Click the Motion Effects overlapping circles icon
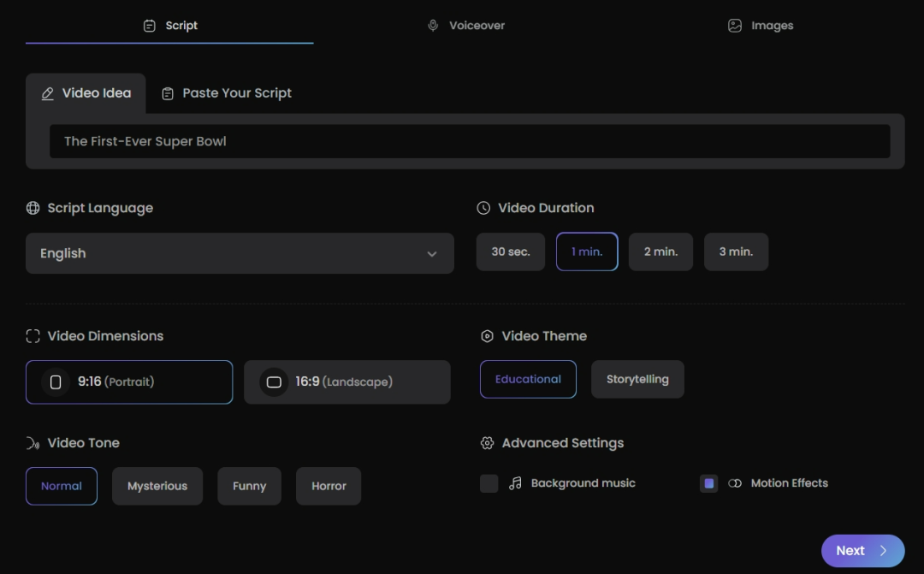Viewport: 924px width, 574px height. (734, 483)
